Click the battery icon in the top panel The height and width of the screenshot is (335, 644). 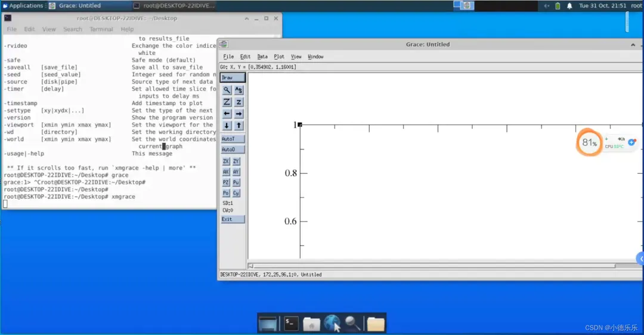point(558,6)
